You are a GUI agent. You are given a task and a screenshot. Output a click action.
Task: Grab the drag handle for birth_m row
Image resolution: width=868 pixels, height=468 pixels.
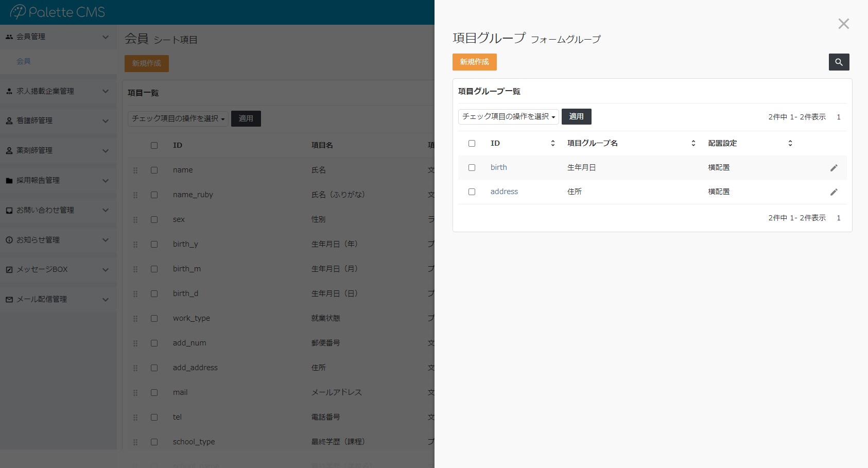tap(135, 269)
